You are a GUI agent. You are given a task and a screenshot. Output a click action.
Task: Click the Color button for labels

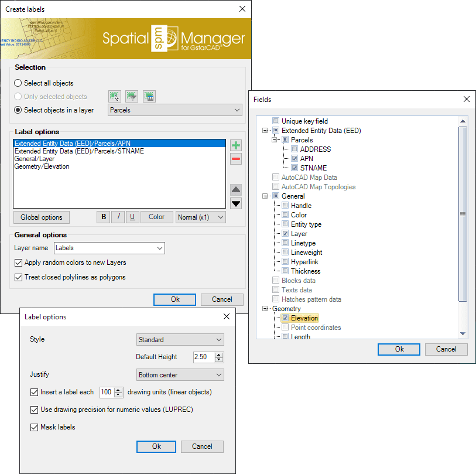tap(156, 217)
